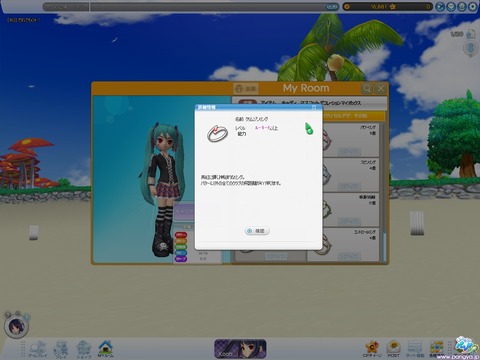Click the second icon in the bottom bar
480x360 pixels.
(61, 349)
